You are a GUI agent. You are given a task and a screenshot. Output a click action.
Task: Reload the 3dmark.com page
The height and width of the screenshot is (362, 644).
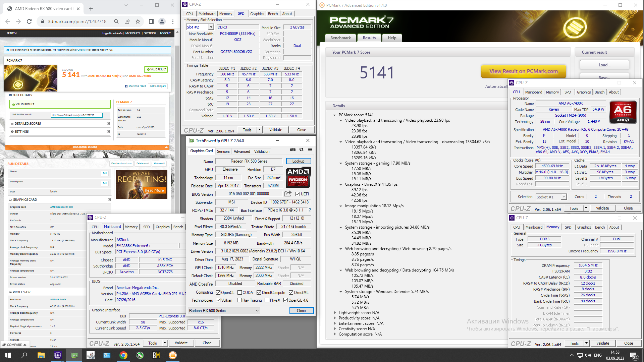tap(29, 21)
